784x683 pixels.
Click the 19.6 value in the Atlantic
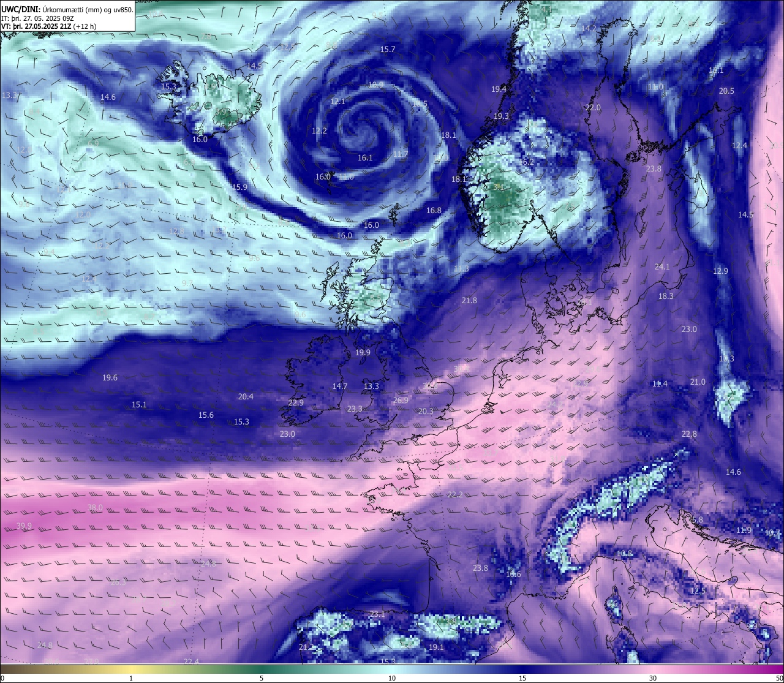[x=110, y=377]
